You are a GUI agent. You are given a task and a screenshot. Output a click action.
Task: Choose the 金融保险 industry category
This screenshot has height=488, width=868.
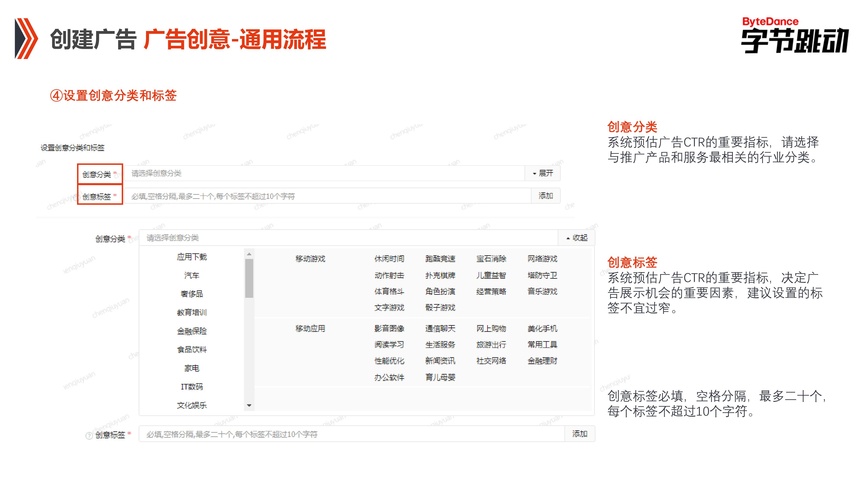192,331
